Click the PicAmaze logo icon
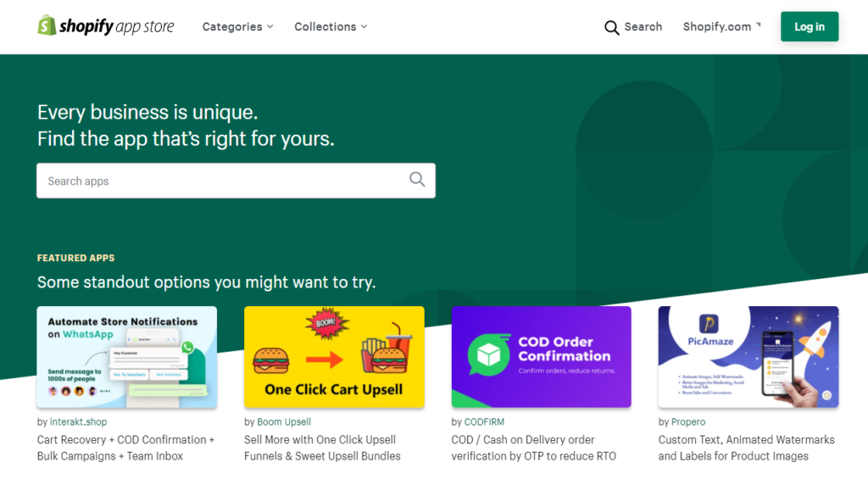Screen dimensions: 868x496 click(x=709, y=323)
